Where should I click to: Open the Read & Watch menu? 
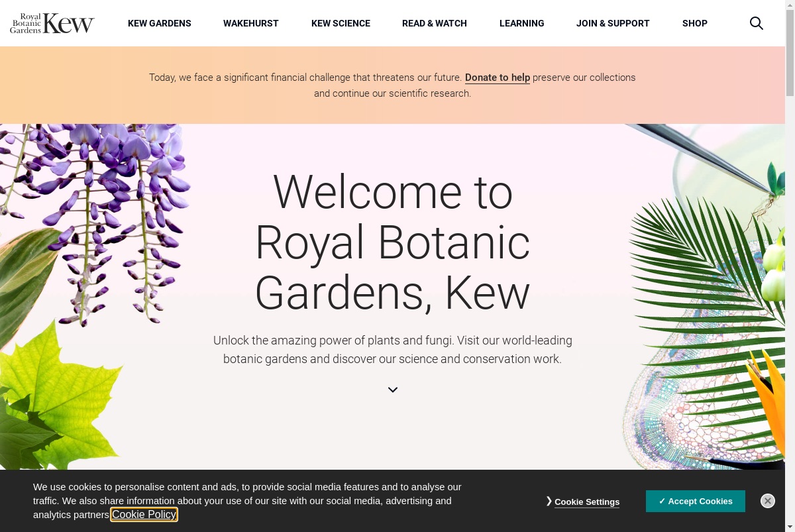(x=435, y=23)
